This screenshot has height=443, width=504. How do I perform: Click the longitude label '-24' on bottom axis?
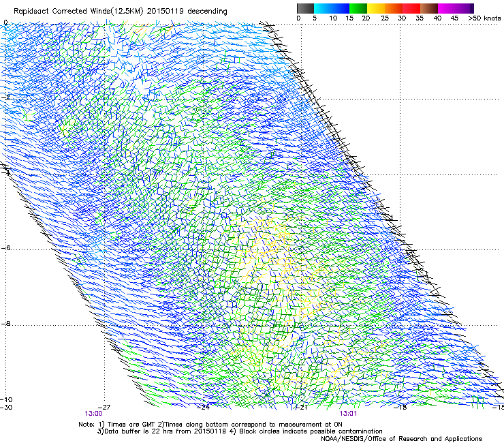pyautogui.click(x=203, y=408)
